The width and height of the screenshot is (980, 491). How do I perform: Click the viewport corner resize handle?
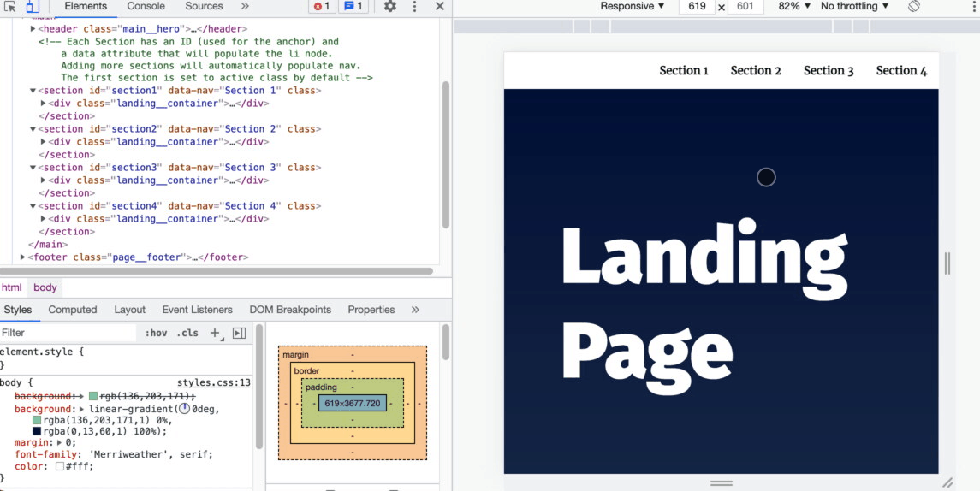947,482
